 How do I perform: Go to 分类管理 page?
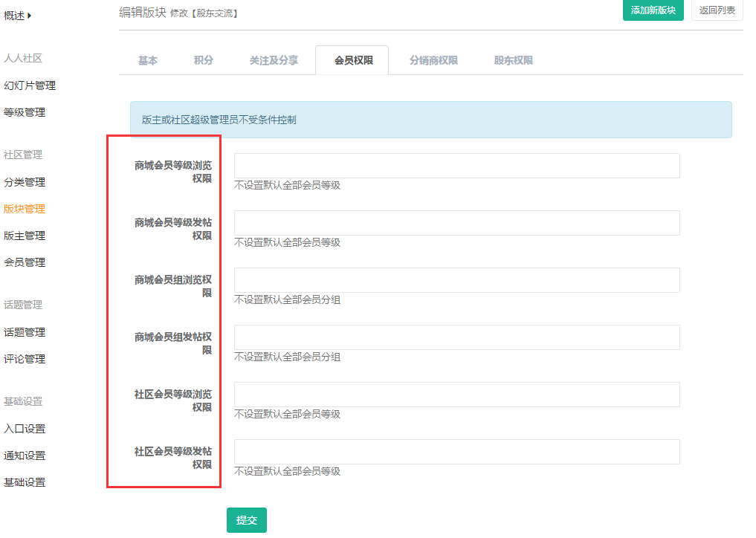coord(25,182)
